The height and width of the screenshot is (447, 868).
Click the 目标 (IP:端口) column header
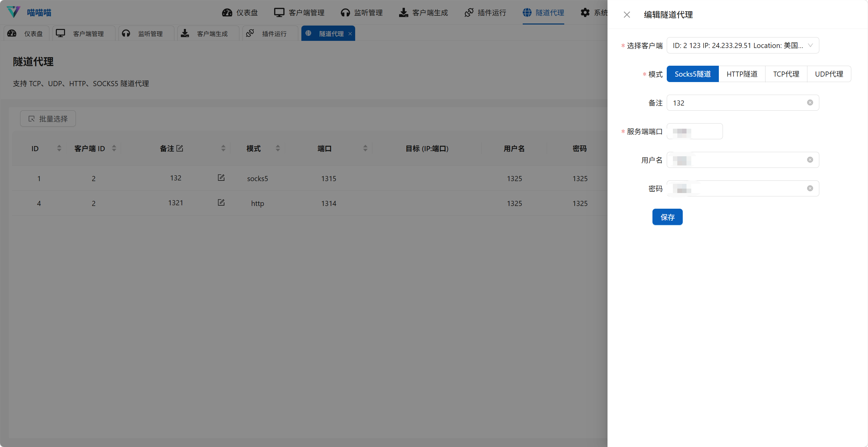[x=427, y=148]
